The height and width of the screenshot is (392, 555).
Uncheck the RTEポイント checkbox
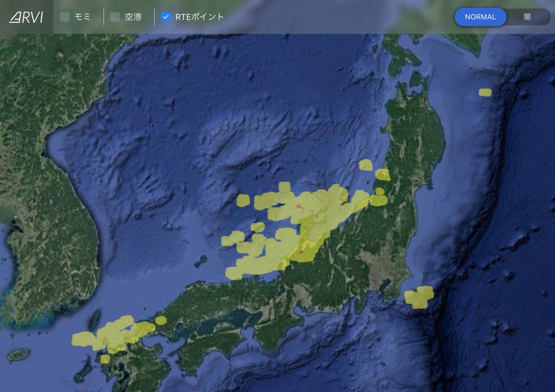166,17
